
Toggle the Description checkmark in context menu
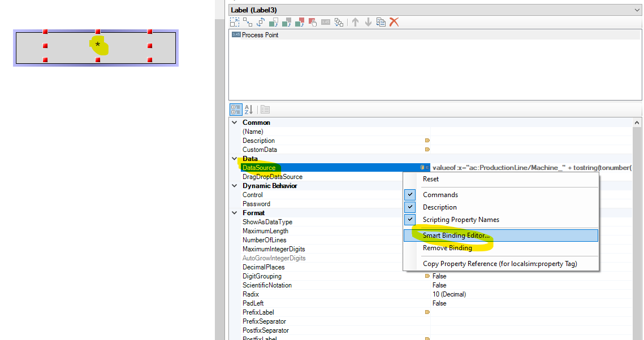[410, 207]
